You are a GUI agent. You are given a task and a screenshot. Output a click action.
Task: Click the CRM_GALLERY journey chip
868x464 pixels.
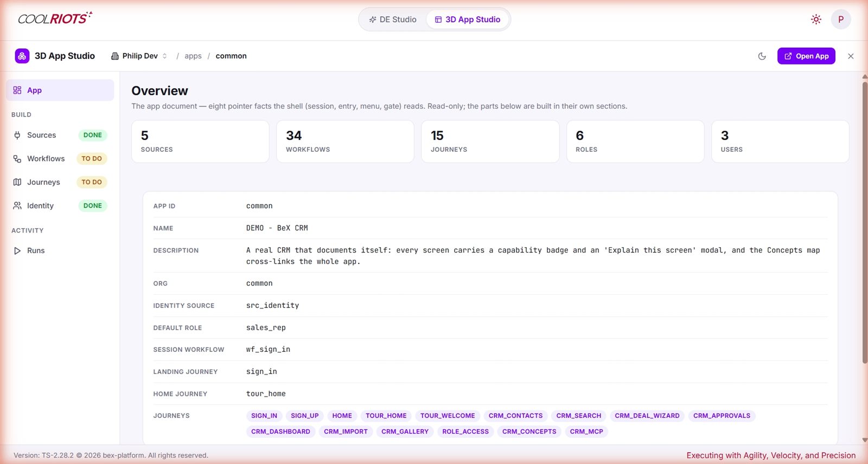[x=405, y=431]
